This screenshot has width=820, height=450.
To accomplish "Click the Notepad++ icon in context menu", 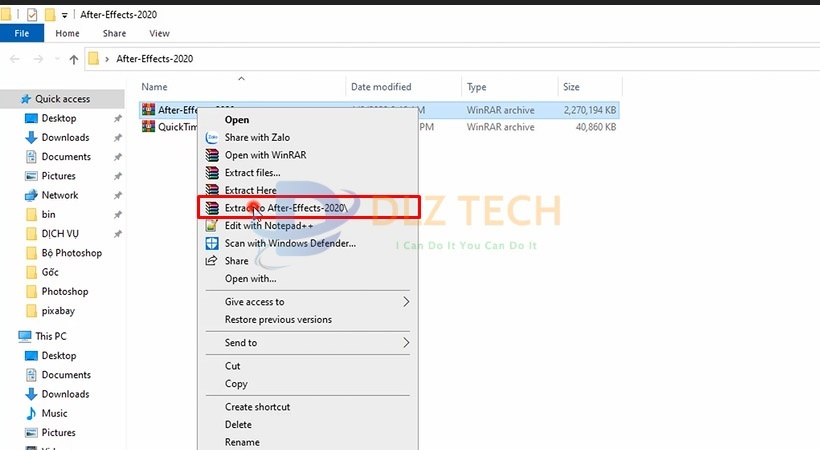I will [211, 226].
